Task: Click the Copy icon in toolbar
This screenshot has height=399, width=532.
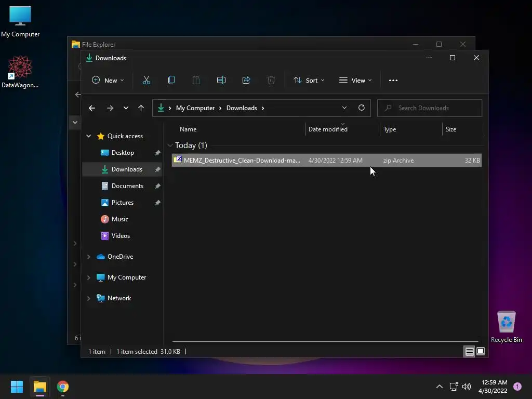Action: click(171, 81)
